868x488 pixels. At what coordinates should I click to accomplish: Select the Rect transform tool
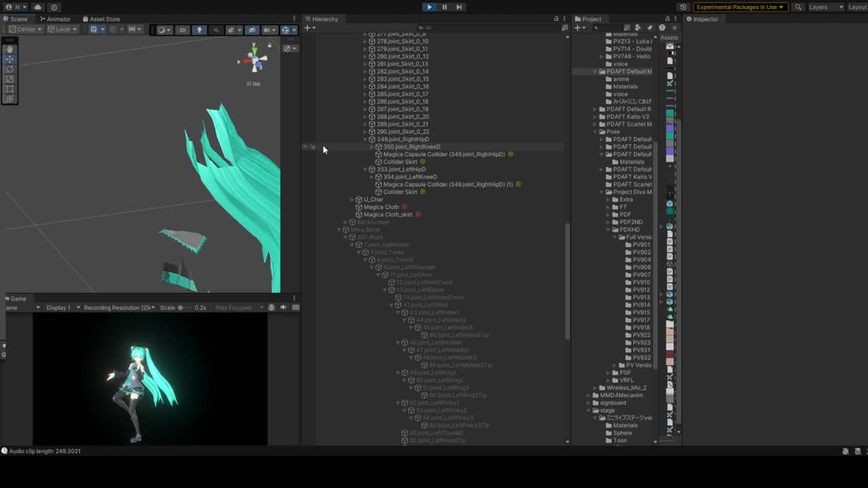coord(9,89)
